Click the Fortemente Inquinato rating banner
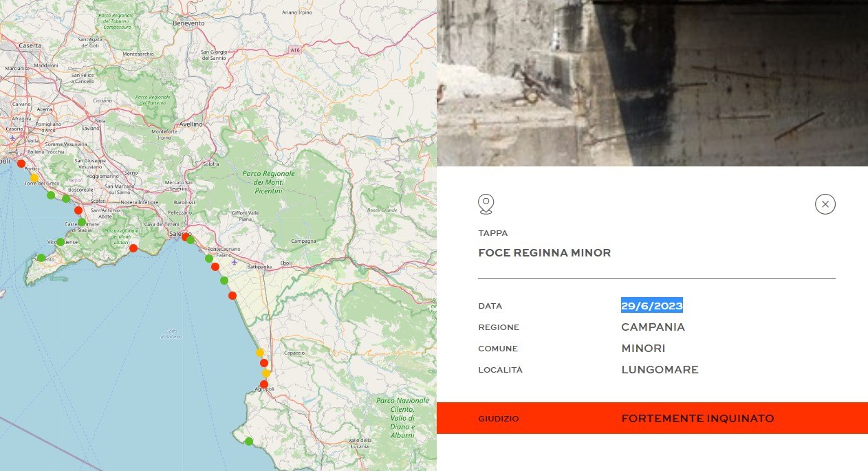Screen dimensions: 868x471 (651, 418)
